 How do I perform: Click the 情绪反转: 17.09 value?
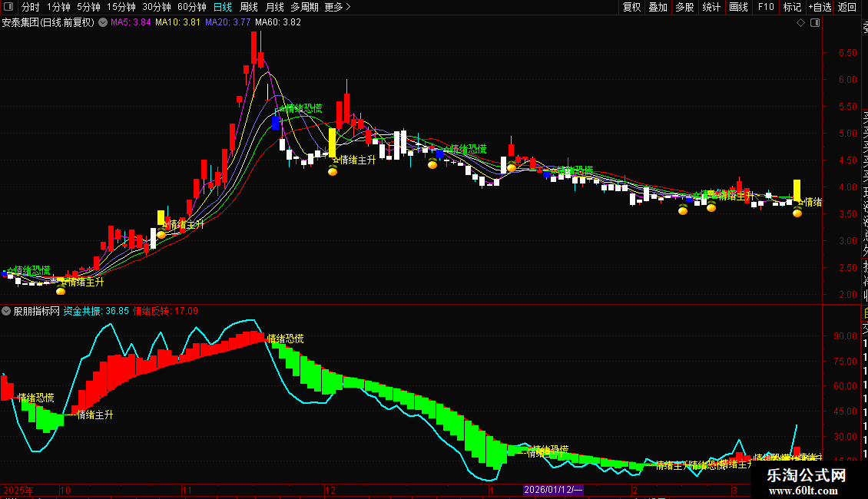(165, 311)
